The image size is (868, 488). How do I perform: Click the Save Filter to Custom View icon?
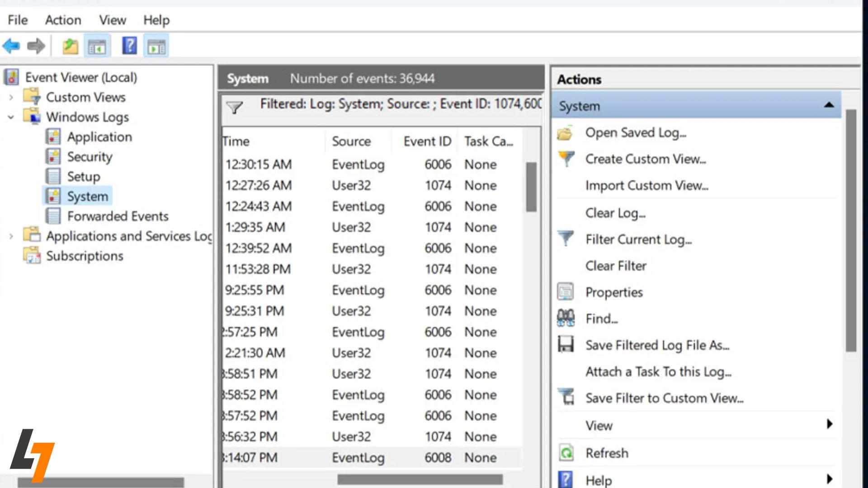[566, 397]
